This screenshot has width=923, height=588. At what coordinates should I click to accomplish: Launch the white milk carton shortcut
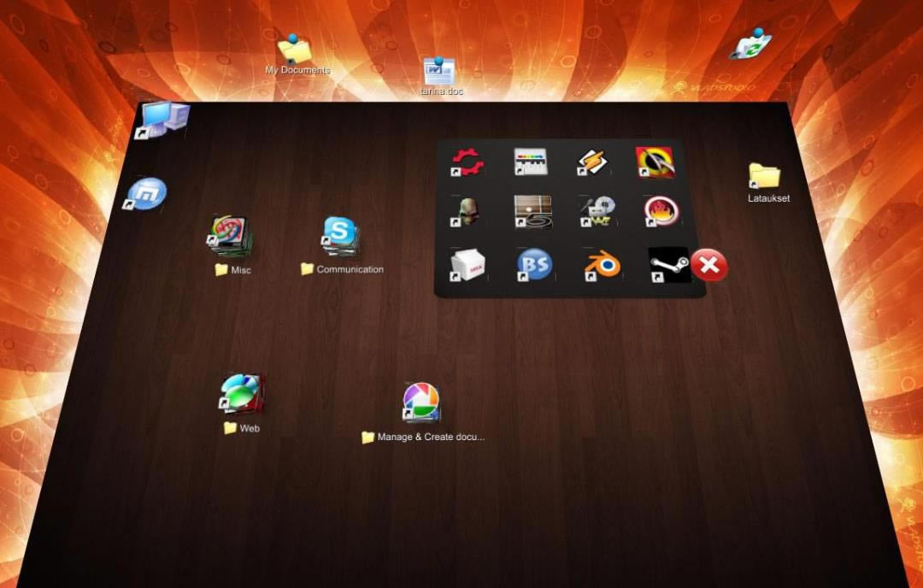pyautogui.click(x=468, y=266)
